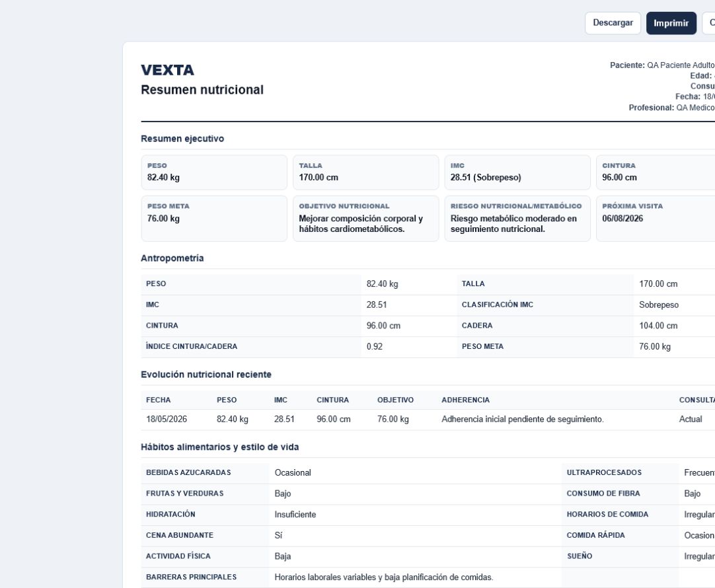Click the Cadera value 104.00 cm
Screen dimensions: 715x588
(658, 326)
